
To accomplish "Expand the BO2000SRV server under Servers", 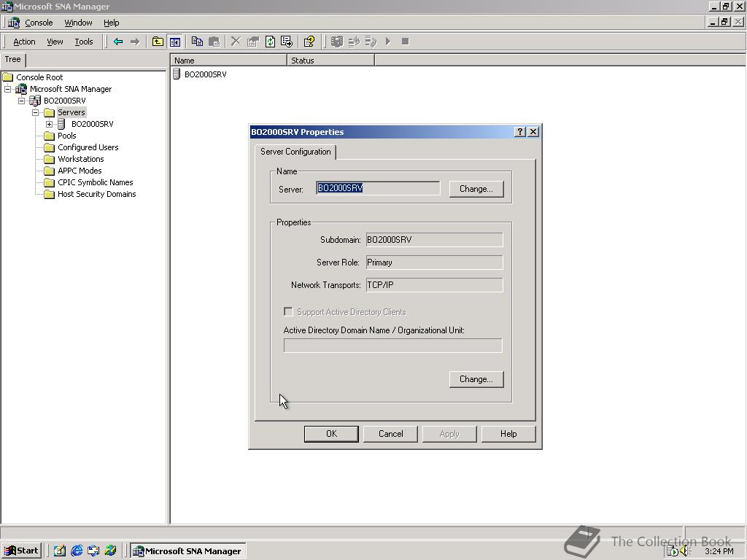I will [x=49, y=124].
